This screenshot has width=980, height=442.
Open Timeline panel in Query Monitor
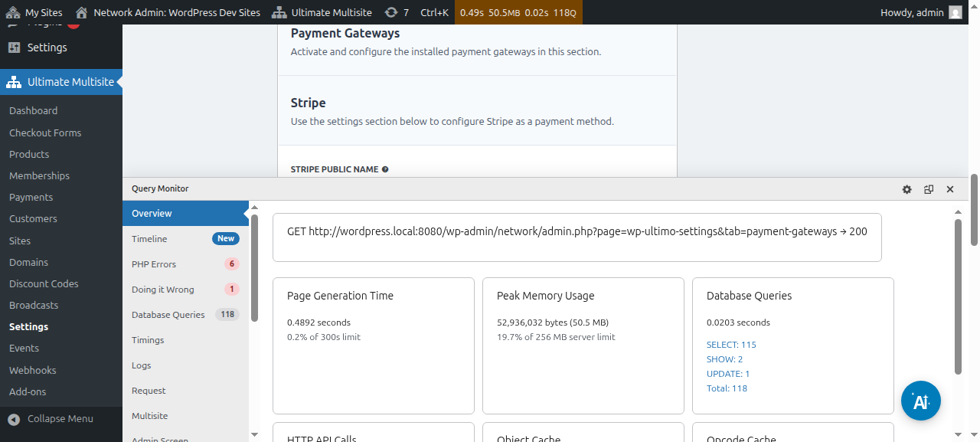point(185,239)
